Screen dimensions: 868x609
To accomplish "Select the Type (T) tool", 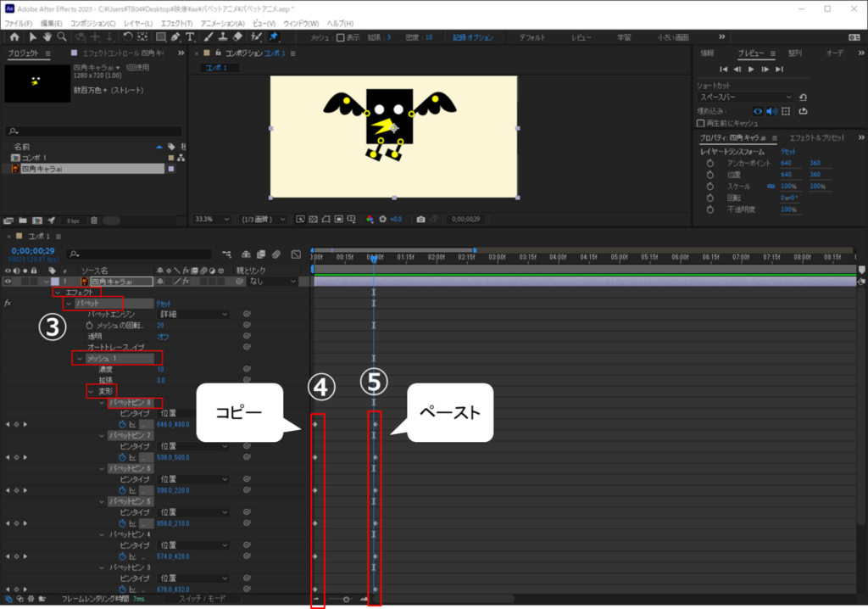I will pyautogui.click(x=189, y=37).
